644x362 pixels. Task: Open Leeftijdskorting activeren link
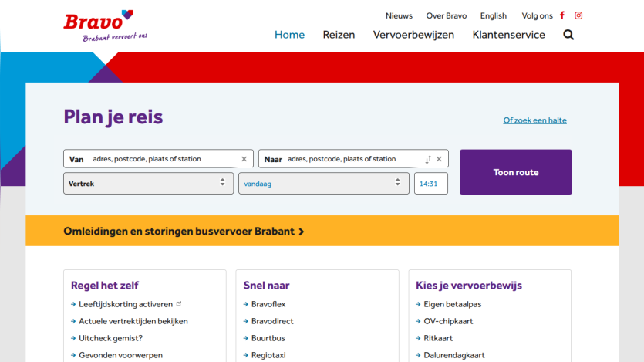tap(126, 304)
